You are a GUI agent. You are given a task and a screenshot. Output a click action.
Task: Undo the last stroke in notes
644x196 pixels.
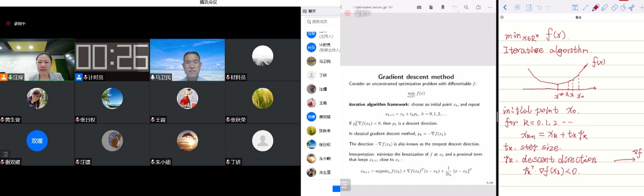pyautogui.click(x=539, y=7)
